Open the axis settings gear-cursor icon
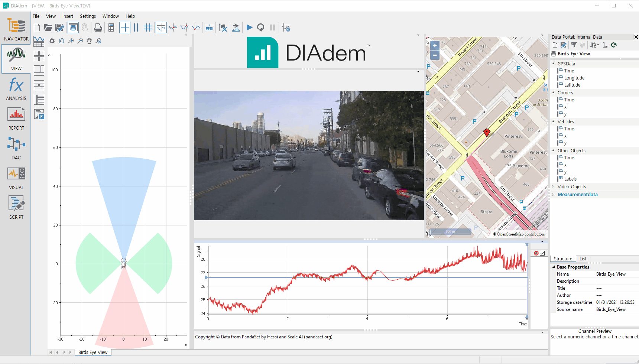Image resolution: width=639 pixels, height=364 pixels. [x=286, y=27]
